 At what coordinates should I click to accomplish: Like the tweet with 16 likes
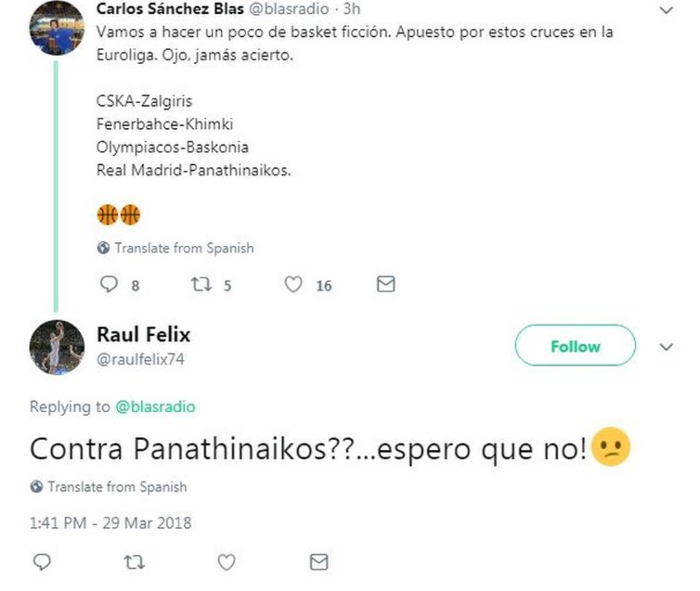click(293, 285)
